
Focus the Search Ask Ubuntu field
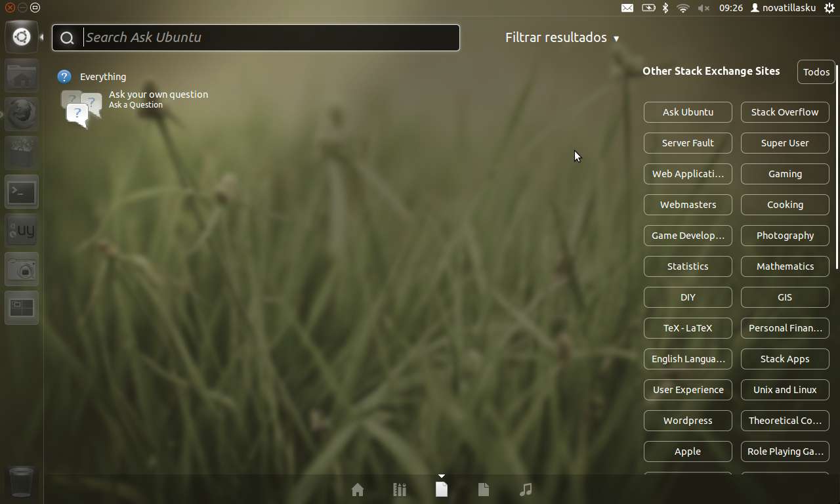click(x=256, y=37)
